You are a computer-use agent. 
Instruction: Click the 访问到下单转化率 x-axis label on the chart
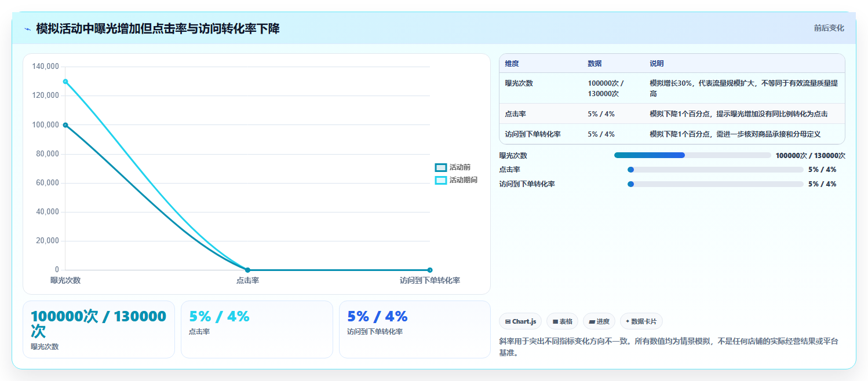point(430,280)
